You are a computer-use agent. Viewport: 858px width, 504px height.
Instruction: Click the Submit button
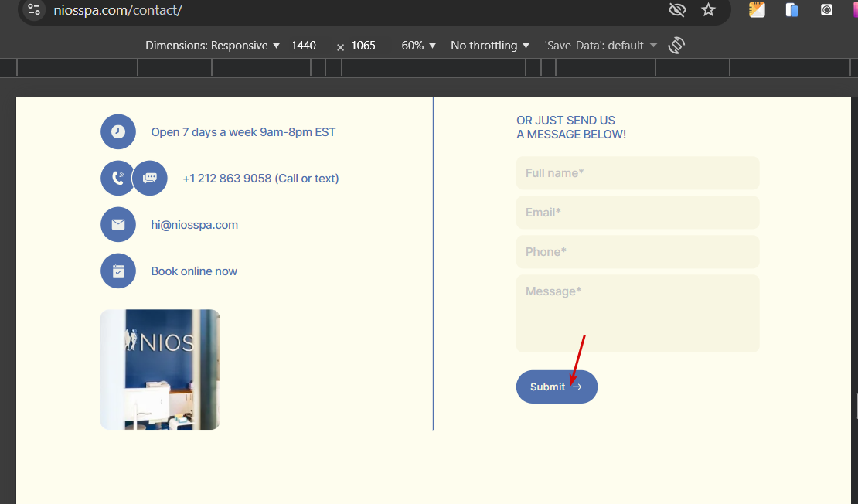557,387
